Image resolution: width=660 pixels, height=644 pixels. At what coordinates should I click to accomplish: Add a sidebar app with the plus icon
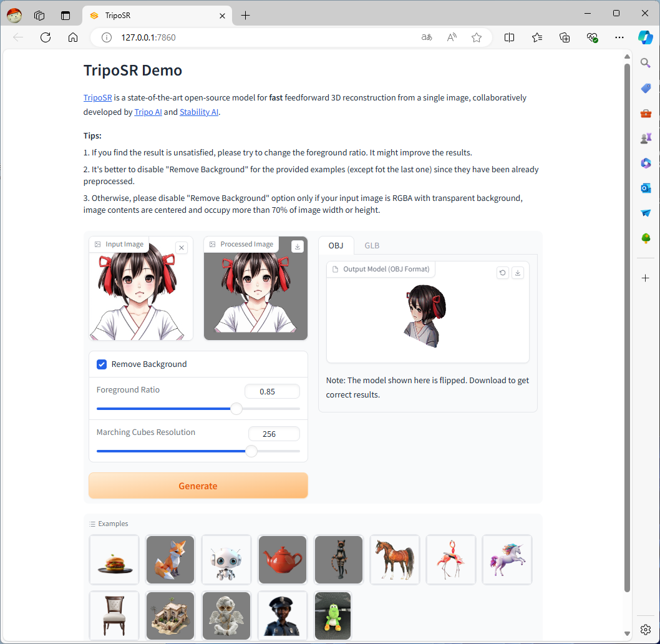[645, 278]
